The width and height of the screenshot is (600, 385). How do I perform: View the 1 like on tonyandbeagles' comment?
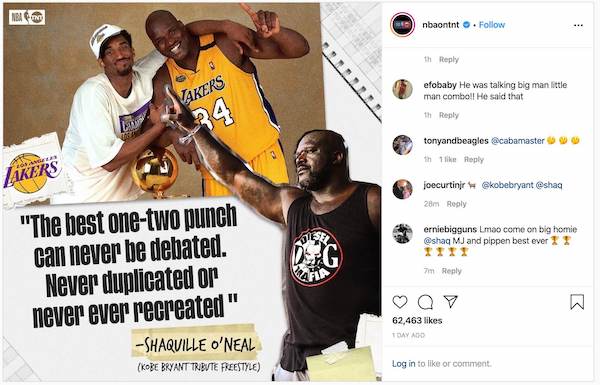coord(448,160)
